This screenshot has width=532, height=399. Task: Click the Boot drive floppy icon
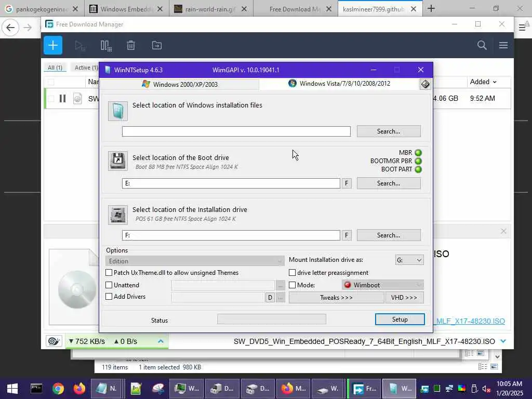[x=118, y=161]
